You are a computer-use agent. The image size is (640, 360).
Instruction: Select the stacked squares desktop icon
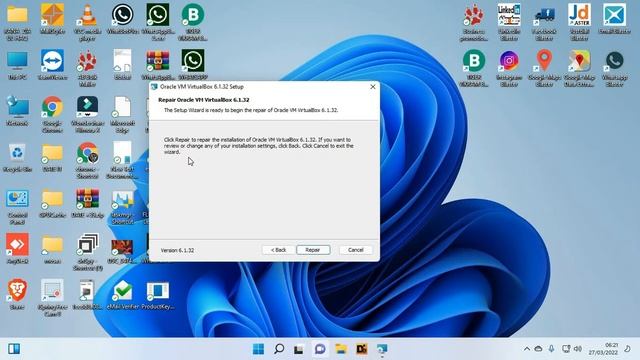tap(87, 245)
